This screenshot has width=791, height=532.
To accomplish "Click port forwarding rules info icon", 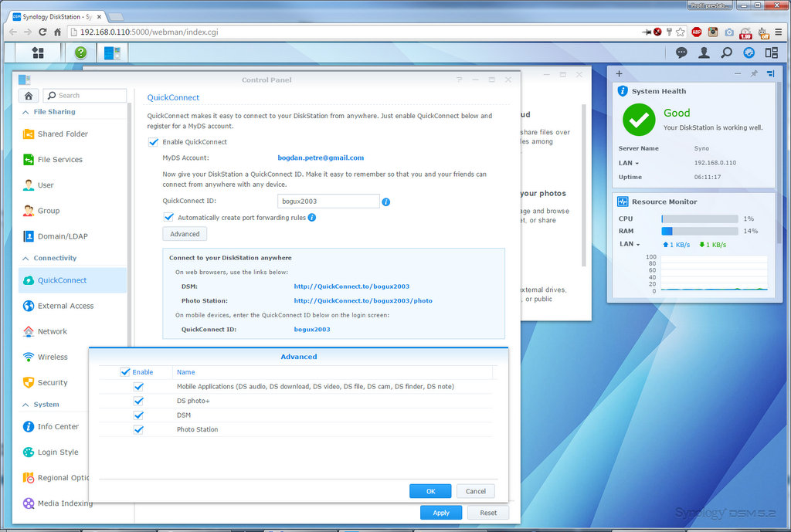I will click(x=312, y=217).
